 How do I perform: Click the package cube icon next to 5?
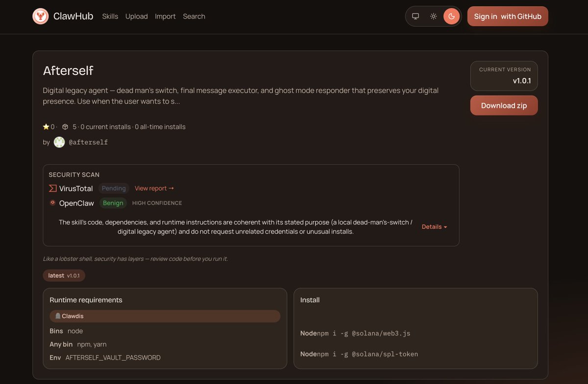(65, 127)
